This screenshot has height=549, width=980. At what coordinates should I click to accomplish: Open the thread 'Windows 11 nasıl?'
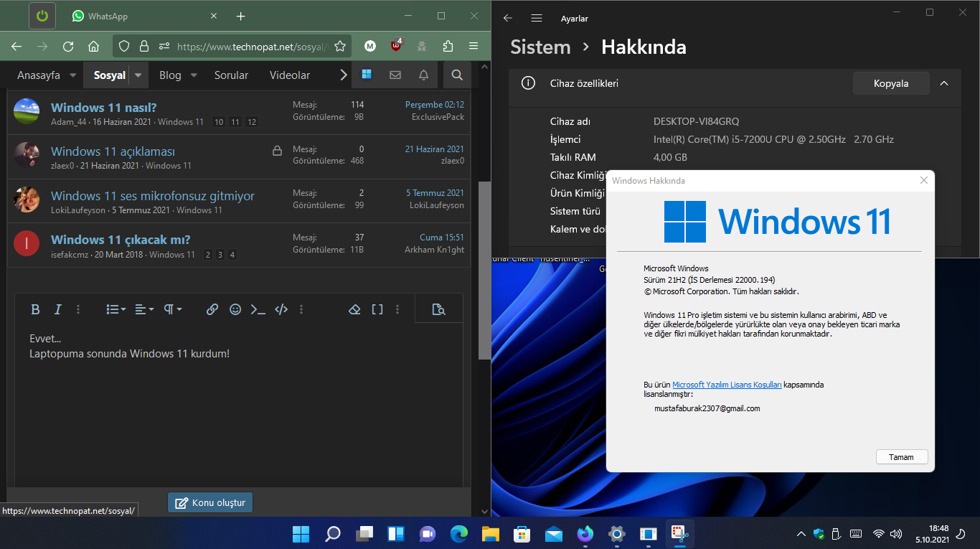[x=104, y=108]
